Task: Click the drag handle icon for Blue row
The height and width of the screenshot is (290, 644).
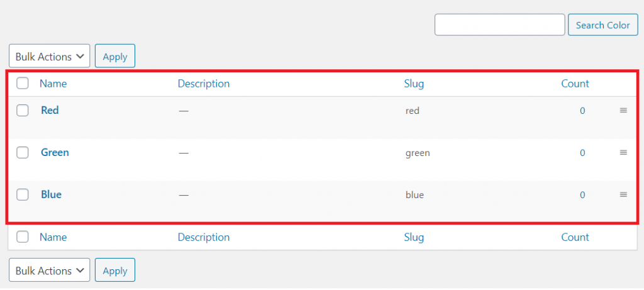Action: pyautogui.click(x=623, y=194)
